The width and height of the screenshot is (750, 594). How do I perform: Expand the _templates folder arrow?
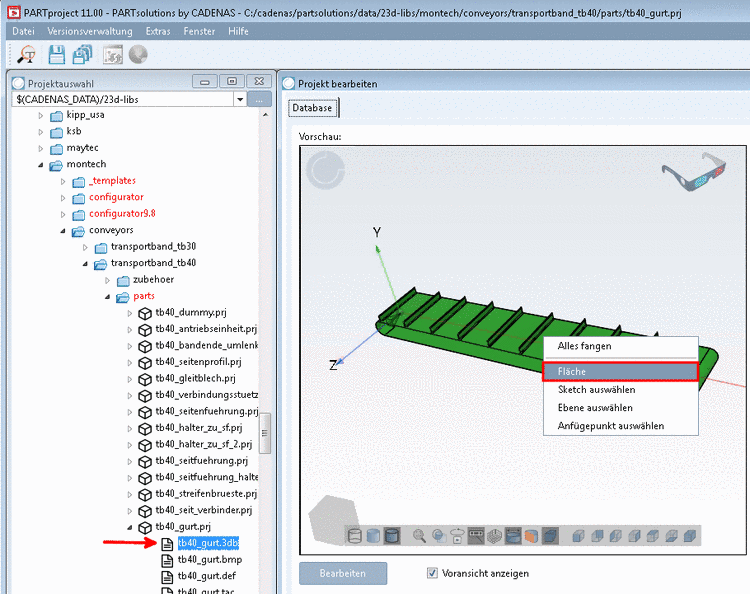(x=63, y=181)
